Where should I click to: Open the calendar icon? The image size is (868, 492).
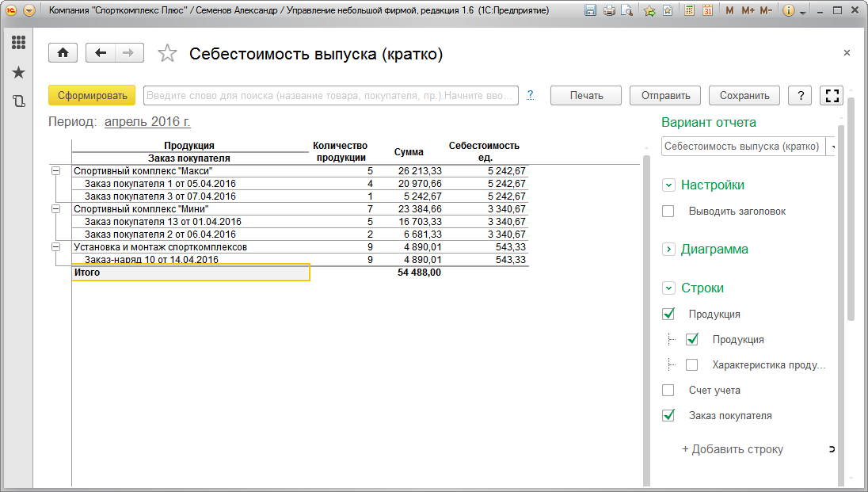click(x=707, y=11)
